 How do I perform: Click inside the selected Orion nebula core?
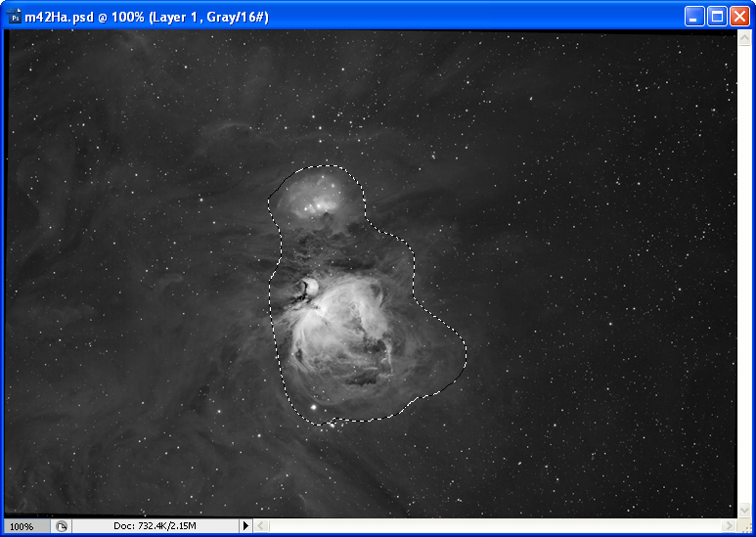[342, 328]
